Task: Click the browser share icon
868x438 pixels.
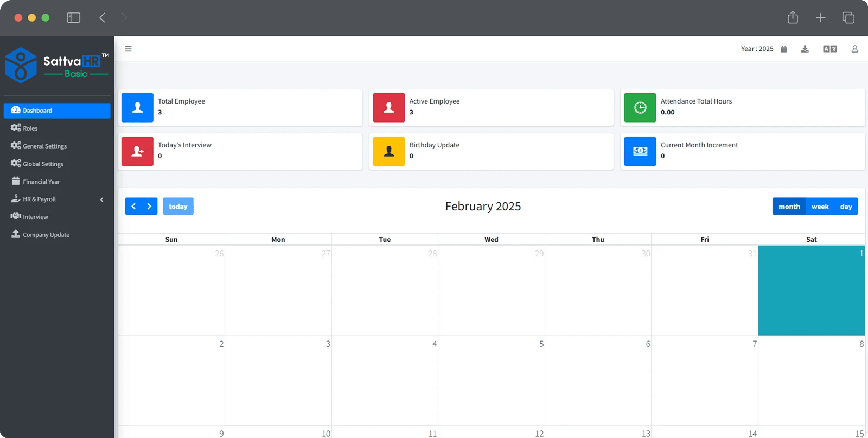Action: click(793, 17)
